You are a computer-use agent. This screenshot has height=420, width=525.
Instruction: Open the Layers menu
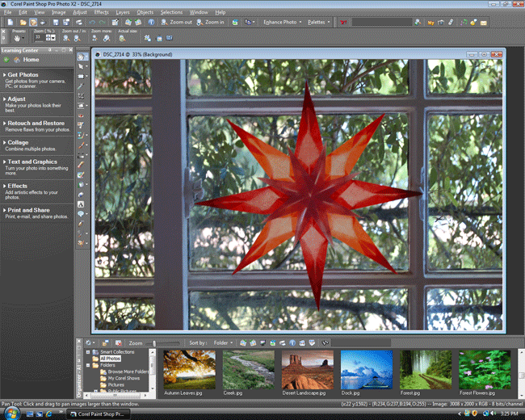[x=123, y=12]
